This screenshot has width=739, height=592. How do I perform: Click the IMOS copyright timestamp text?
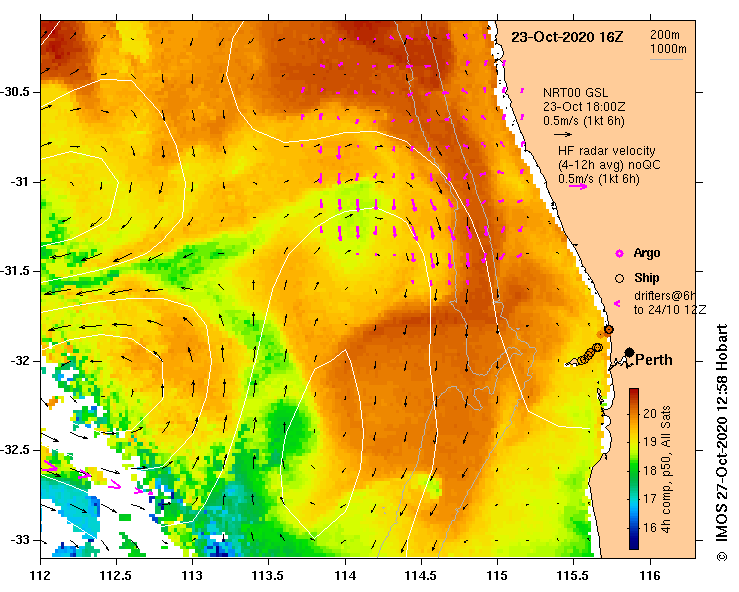721,442
